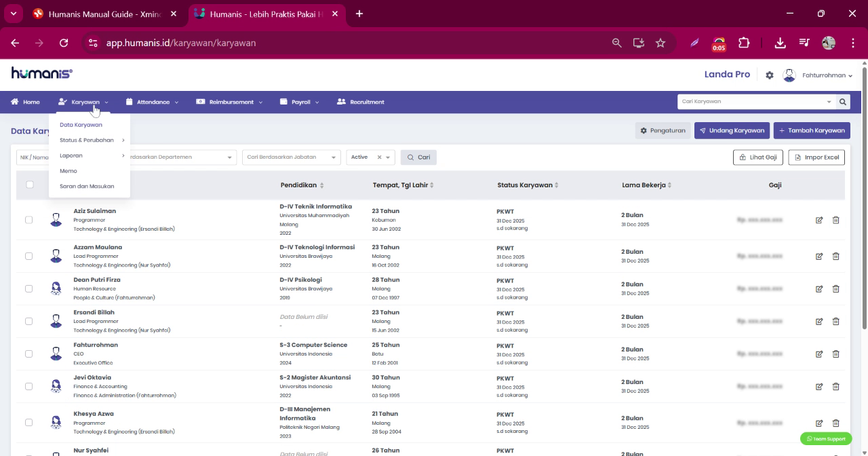
Task: Sort by Pendidikan column
Action: coord(302,185)
